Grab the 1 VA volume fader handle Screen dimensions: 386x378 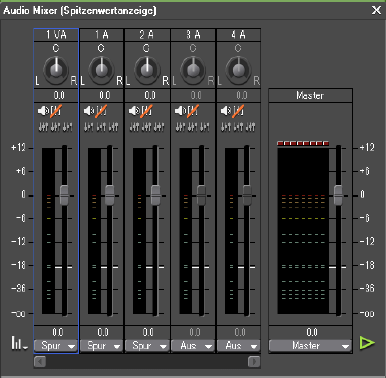(64, 195)
